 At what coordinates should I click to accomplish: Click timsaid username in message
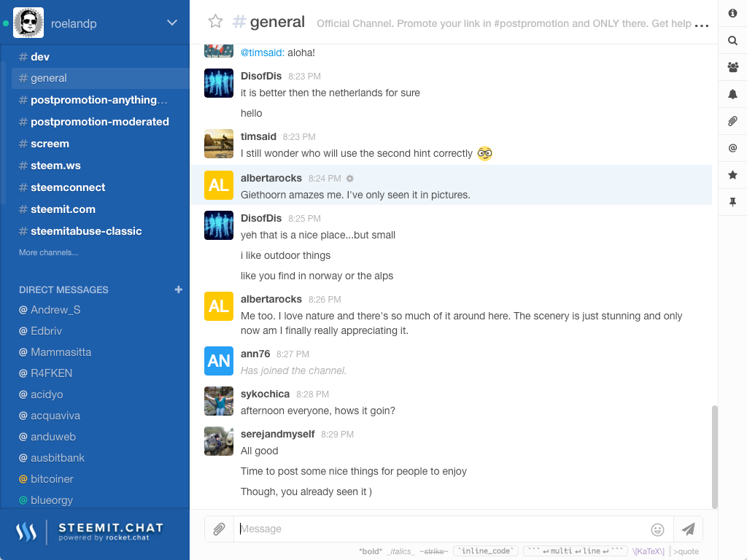point(258,136)
